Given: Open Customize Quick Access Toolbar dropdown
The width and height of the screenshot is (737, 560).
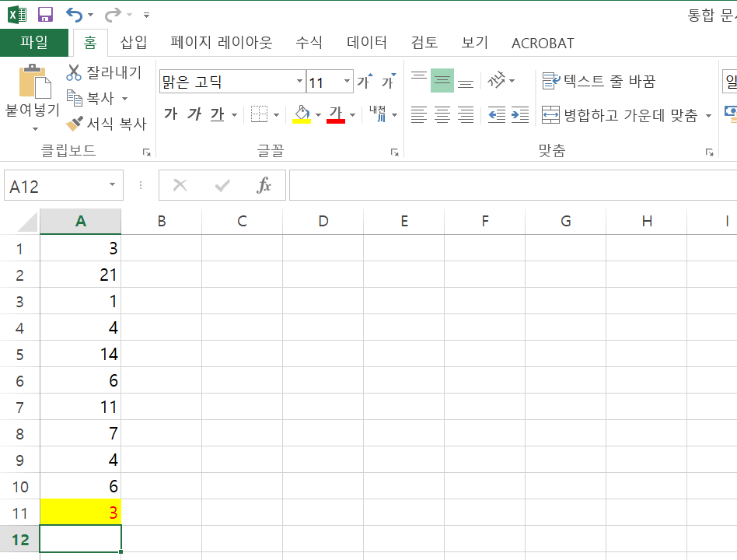Looking at the screenshot, I should click(147, 15).
